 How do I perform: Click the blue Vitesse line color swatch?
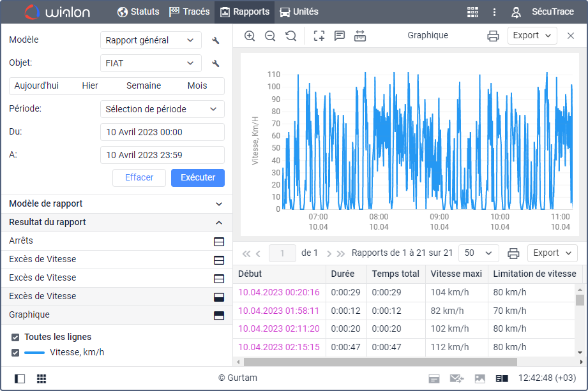coord(34,352)
